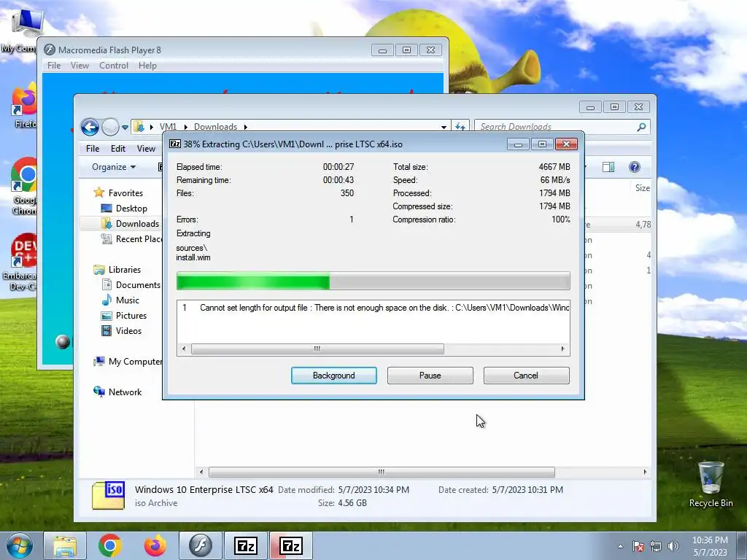Launch Firefox from the taskbar
747x560 pixels.
[x=155, y=545]
